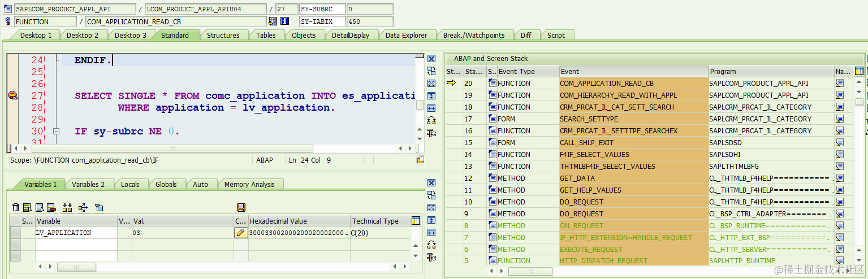Switch to the Locals tab

coord(130,184)
